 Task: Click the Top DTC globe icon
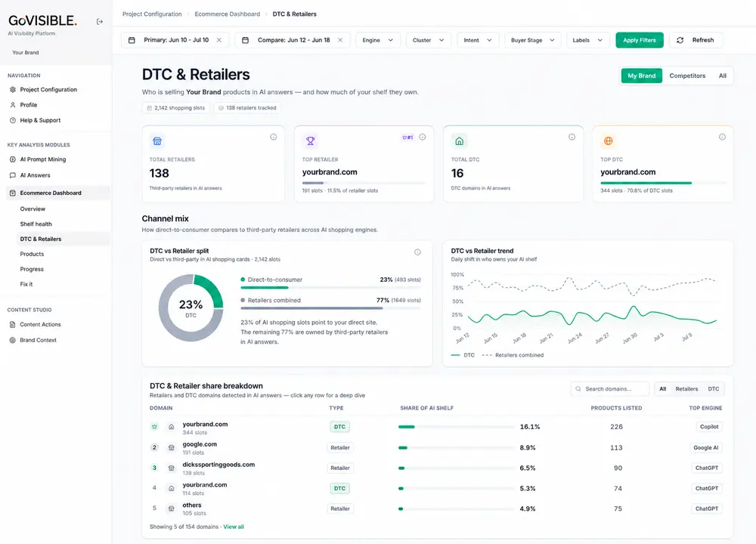[x=609, y=141]
